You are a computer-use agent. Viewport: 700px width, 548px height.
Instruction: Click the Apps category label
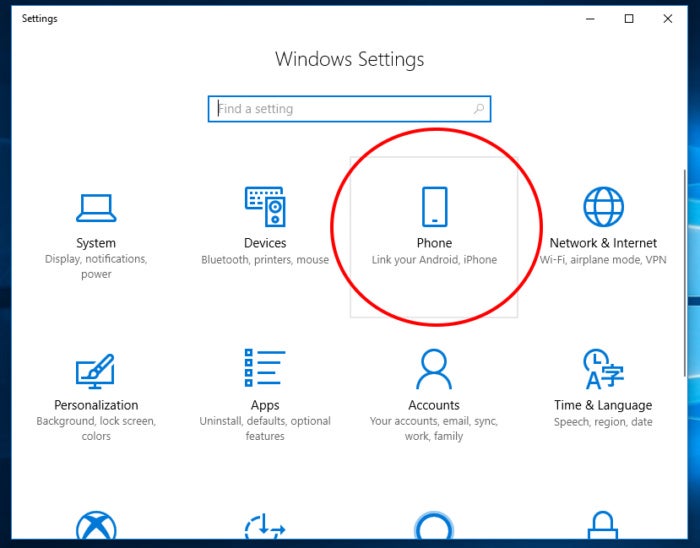click(265, 406)
